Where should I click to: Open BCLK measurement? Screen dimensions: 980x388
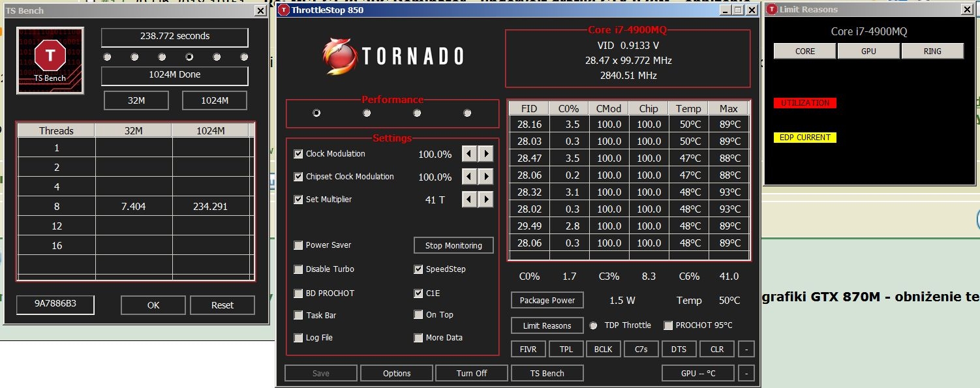click(x=603, y=349)
